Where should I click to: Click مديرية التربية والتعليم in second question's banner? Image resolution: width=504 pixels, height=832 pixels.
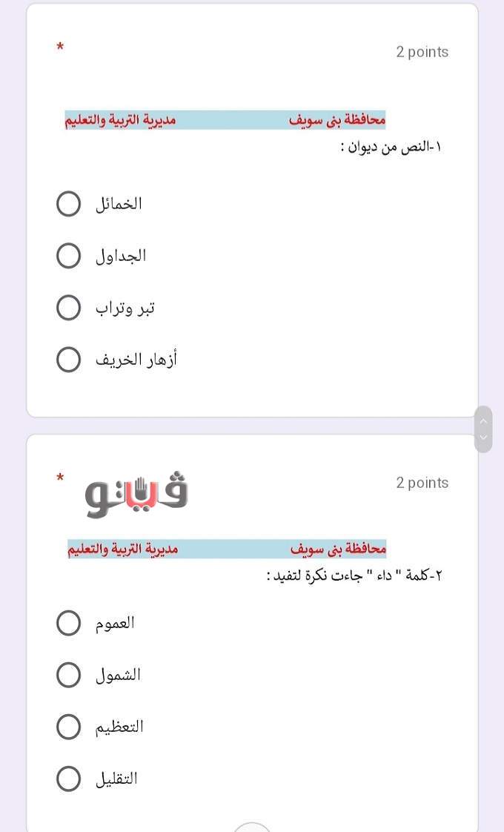click(123, 549)
